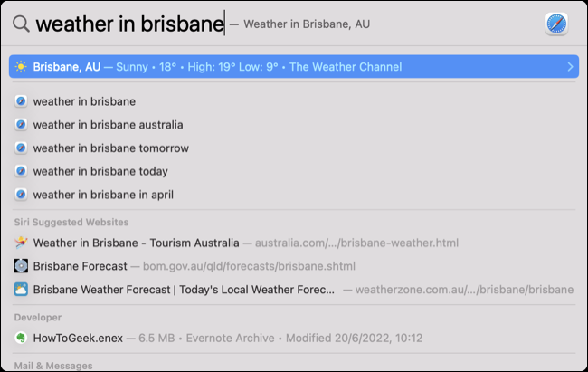Click the Siri Suggested Websites section header

(x=71, y=222)
